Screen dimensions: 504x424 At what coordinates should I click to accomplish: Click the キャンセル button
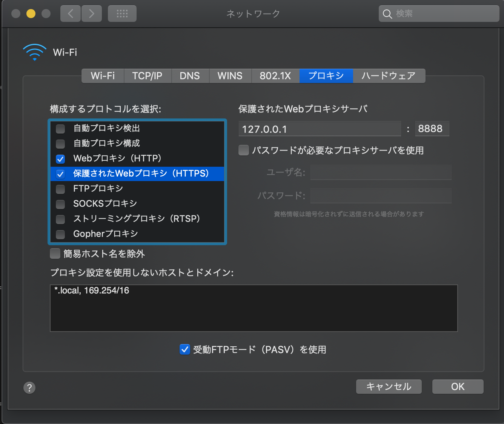(x=389, y=387)
